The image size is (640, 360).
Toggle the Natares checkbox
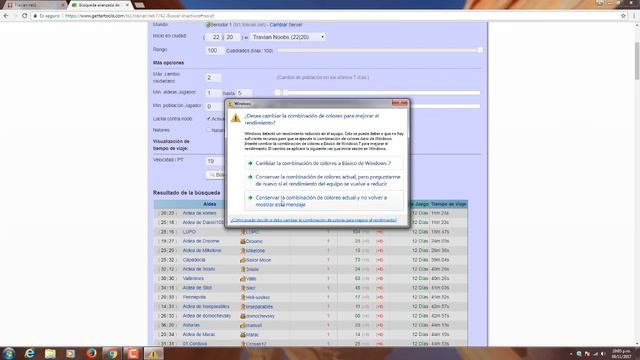[x=209, y=130]
